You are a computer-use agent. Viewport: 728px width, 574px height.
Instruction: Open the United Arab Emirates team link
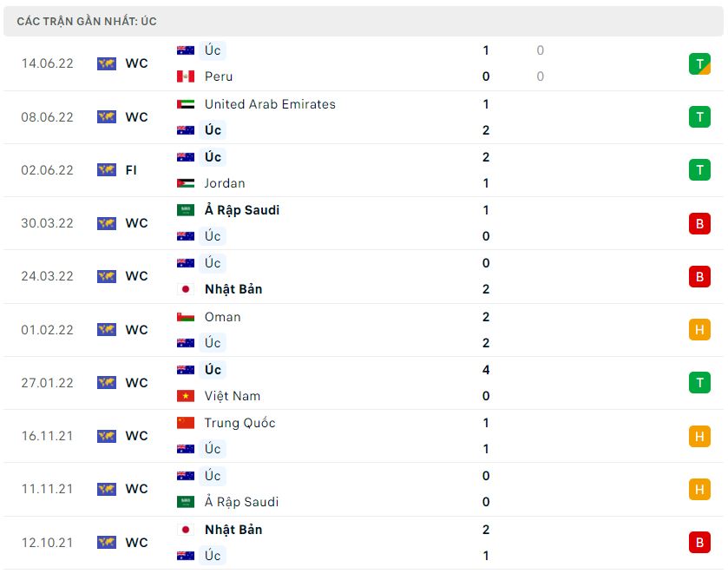(x=270, y=104)
